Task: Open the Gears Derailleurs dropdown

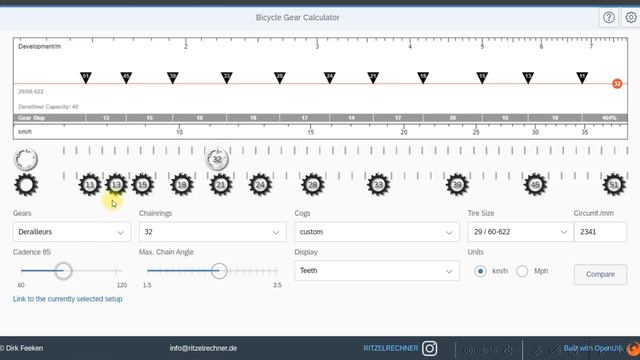Action: tap(72, 232)
